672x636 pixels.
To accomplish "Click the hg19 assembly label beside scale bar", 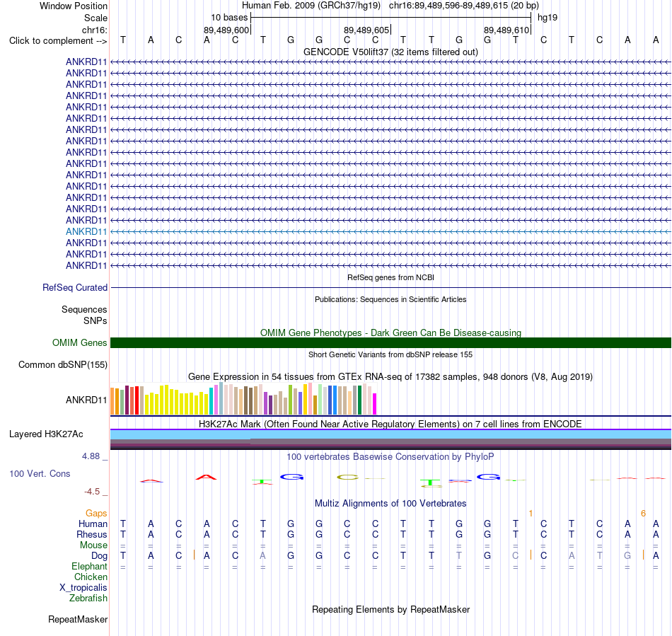I will [548, 18].
